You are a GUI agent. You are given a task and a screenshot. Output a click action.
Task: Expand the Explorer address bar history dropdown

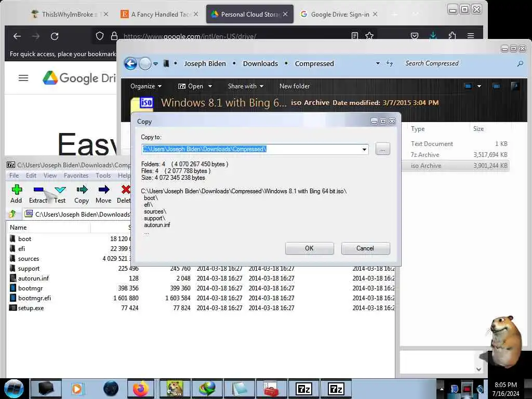(x=378, y=63)
